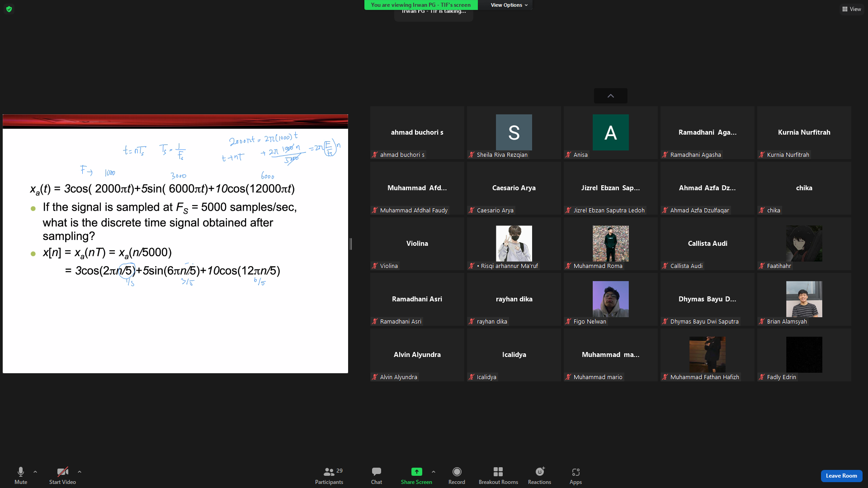Screen dimensions: 868x488
Task: Select the Sheila Riva Rezqian video tile
Action: tap(514, 132)
